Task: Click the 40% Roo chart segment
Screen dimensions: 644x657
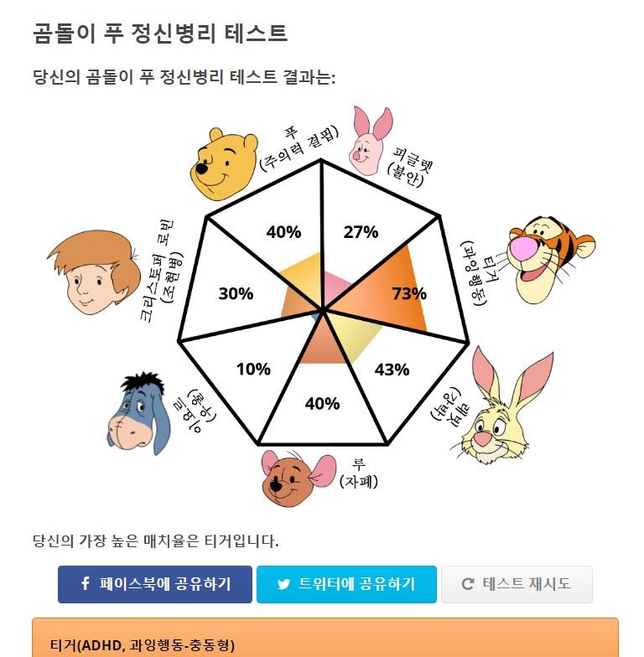Action: 322,403
